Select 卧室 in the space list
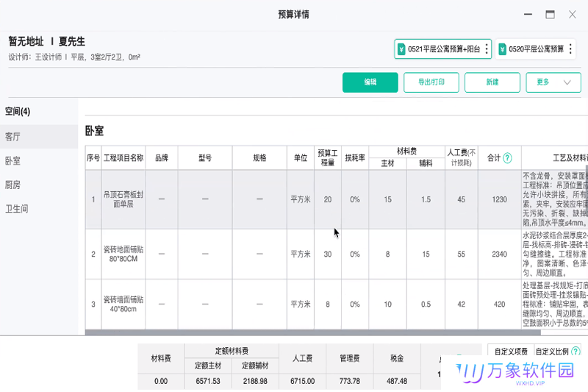The height and width of the screenshot is (392, 588). click(39, 160)
